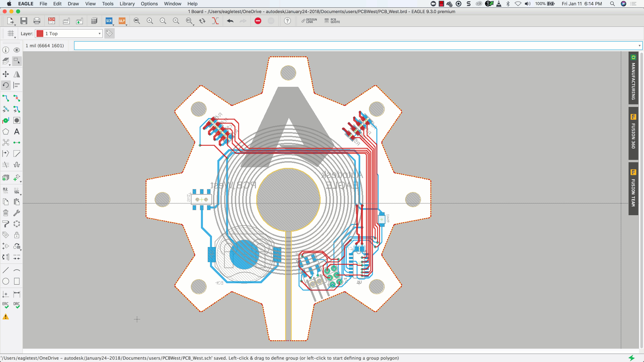The image size is (644, 362).
Task: Toggle the Show eye tool
Action: click(16, 50)
